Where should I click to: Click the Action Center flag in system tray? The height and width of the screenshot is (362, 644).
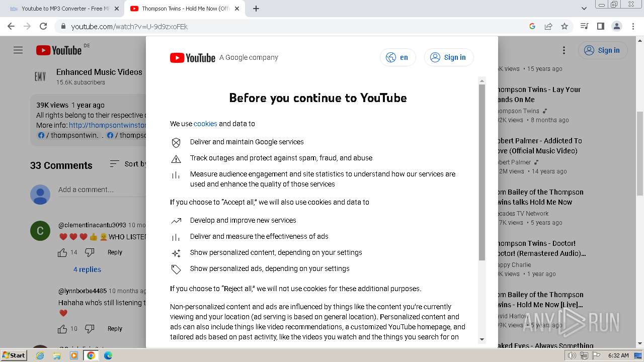click(596, 355)
